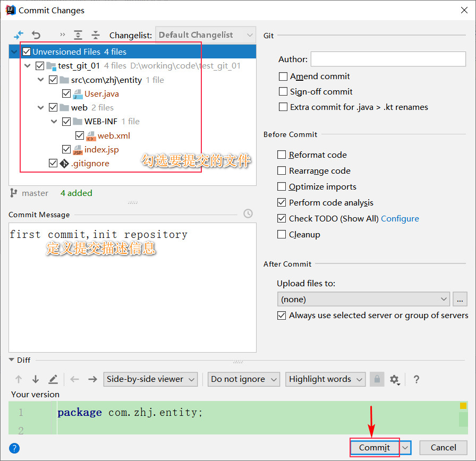Enable Extra commit for .java > .kt renames
Screen dimensions: 476x461
283,107
